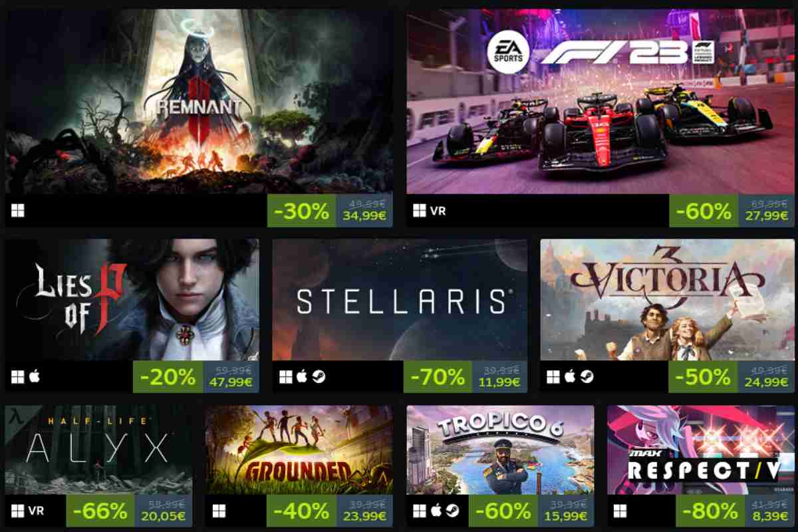Viewport: 798px width, 532px height.
Task: Click the Apple icon under Victoria 3
Action: [x=570, y=377]
